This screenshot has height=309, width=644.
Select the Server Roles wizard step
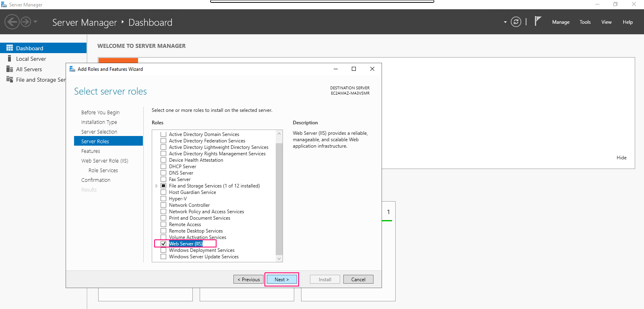pos(108,141)
